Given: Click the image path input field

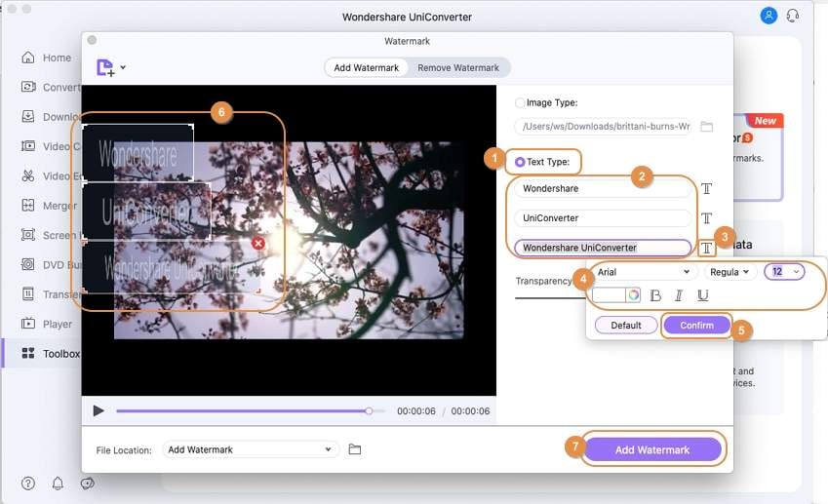Looking at the screenshot, I should (x=603, y=127).
